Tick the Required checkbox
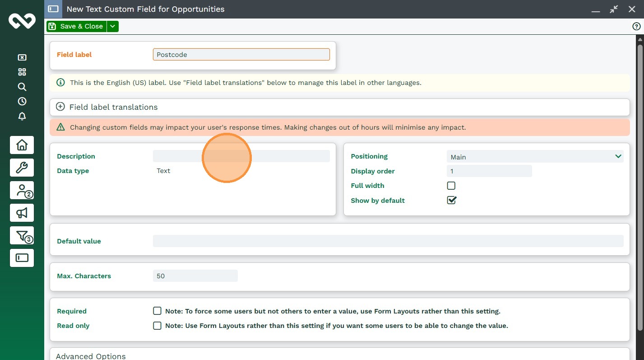Screen dimensions: 644x360 [x=157, y=311]
